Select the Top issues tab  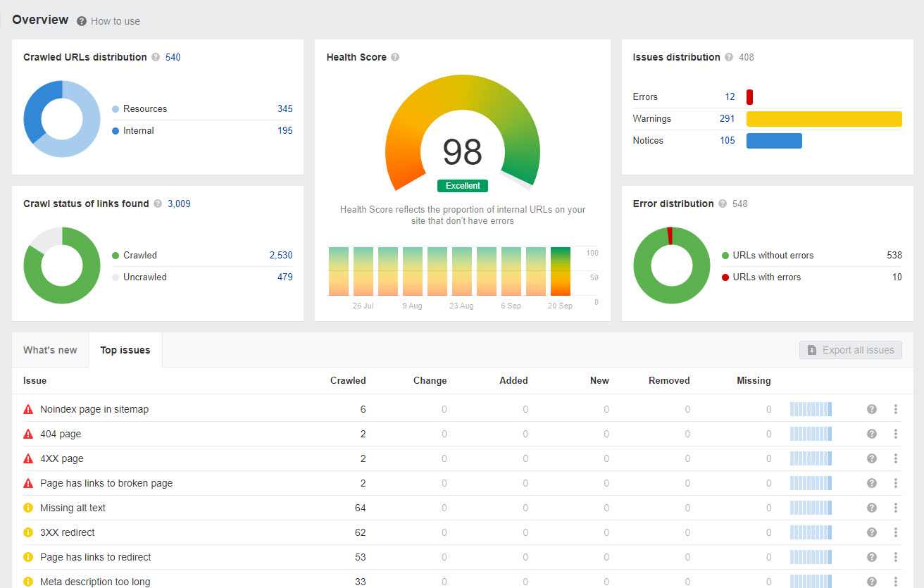[125, 350]
